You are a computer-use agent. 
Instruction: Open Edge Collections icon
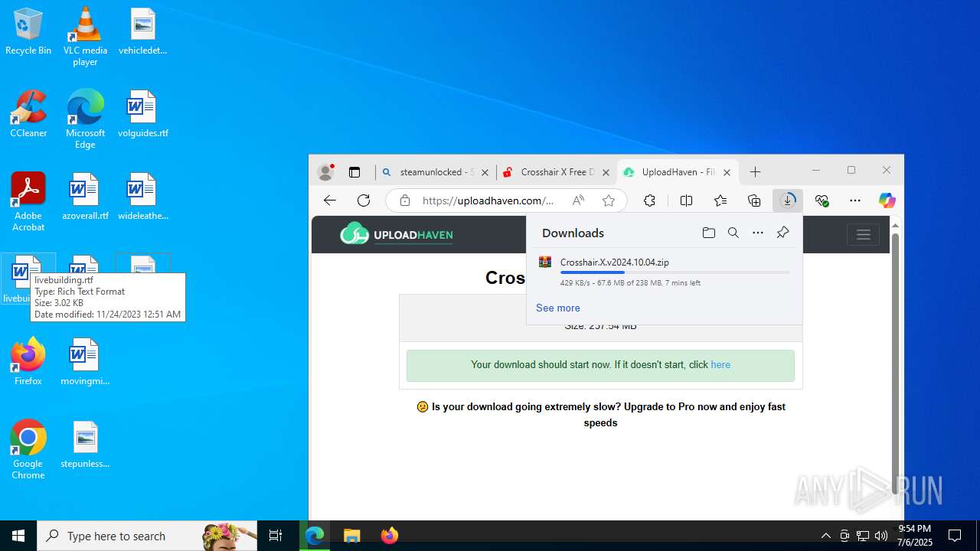click(754, 201)
